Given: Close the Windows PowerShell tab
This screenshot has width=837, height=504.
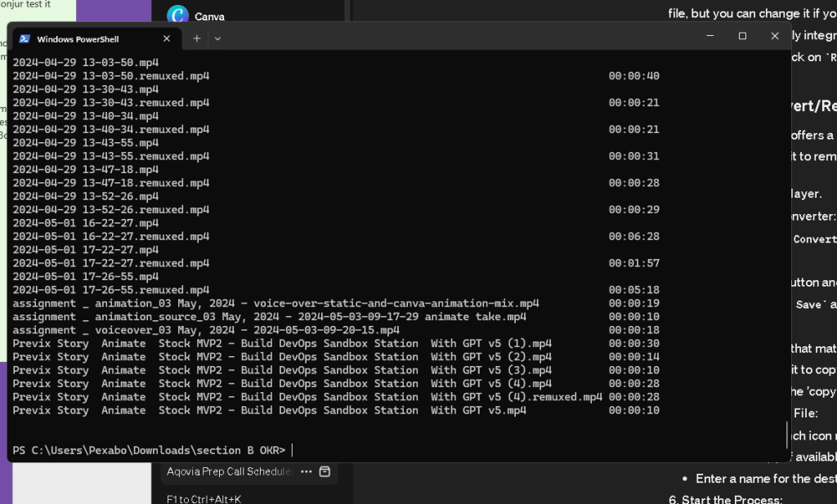Looking at the screenshot, I should click(x=167, y=39).
